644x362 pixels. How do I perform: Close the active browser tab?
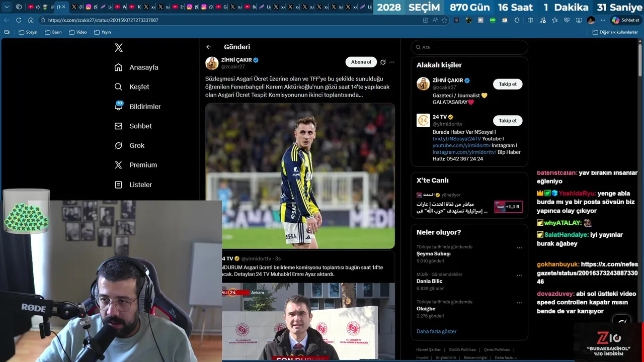[x=63, y=7]
